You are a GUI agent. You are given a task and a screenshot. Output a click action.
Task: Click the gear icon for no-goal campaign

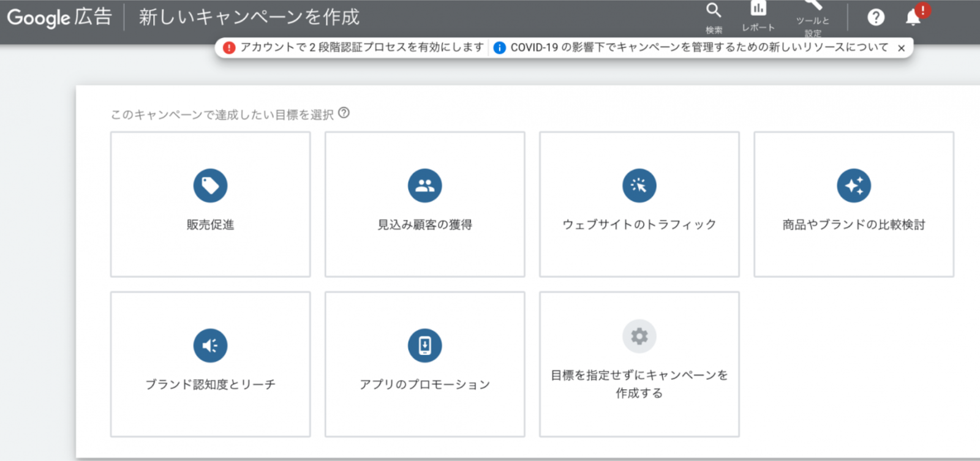point(639,336)
